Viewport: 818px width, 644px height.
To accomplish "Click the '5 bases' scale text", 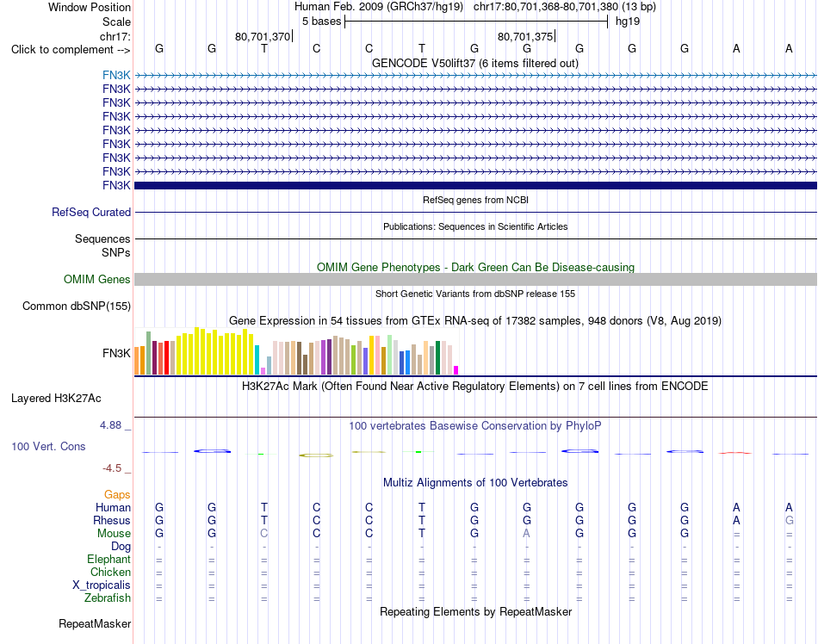I will pyautogui.click(x=321, y=22).
